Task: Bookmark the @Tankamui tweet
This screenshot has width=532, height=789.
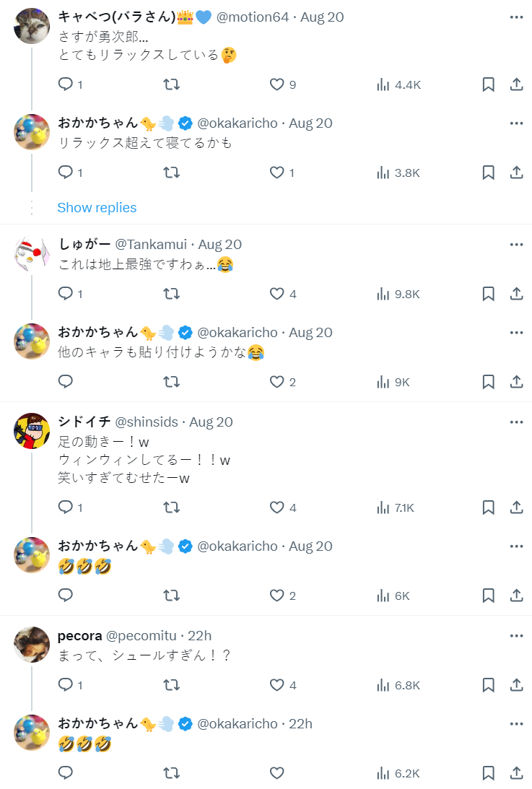Action: (x=488, y=294)
